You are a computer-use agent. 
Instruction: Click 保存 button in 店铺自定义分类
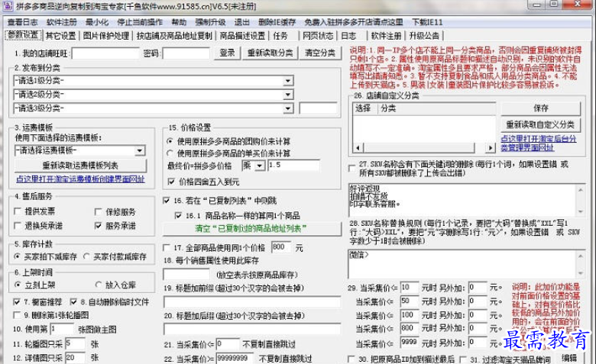[x=540, y=108]
